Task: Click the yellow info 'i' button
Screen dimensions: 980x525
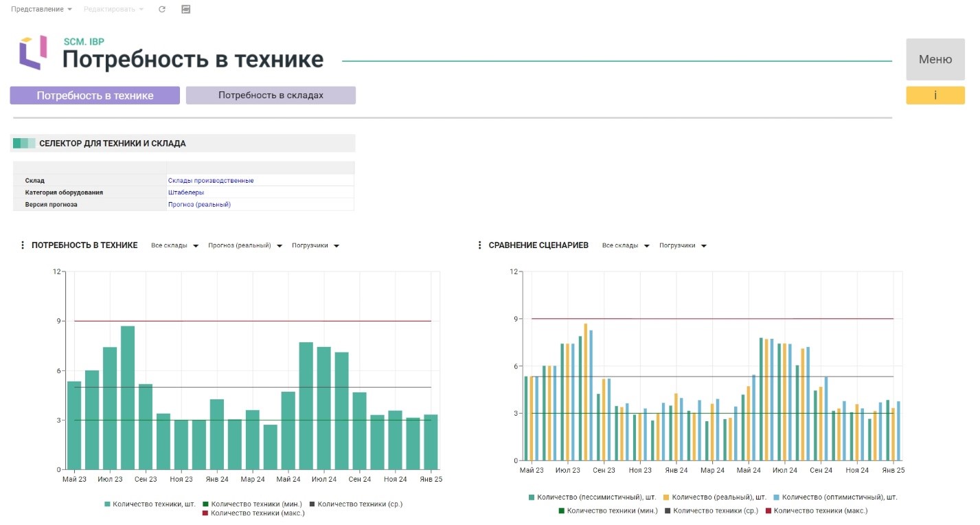Action: click(935, 96)
